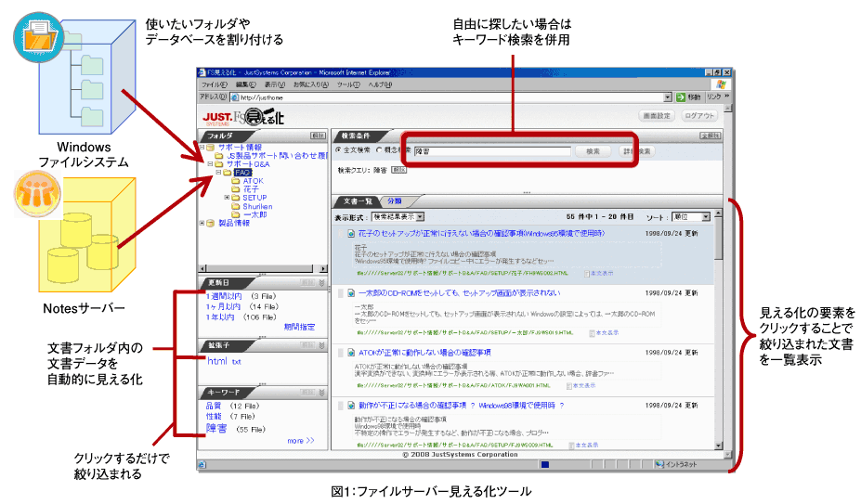861x504 pixels.
Task: Click 本文表示 for the 花子のセットアップ result
Action: point(598,273)
